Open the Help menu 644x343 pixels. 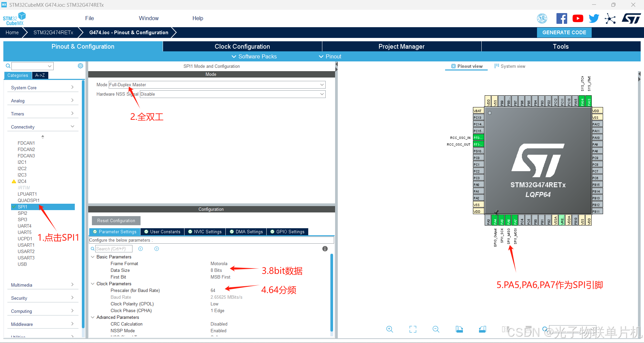[x=198, y=18]
